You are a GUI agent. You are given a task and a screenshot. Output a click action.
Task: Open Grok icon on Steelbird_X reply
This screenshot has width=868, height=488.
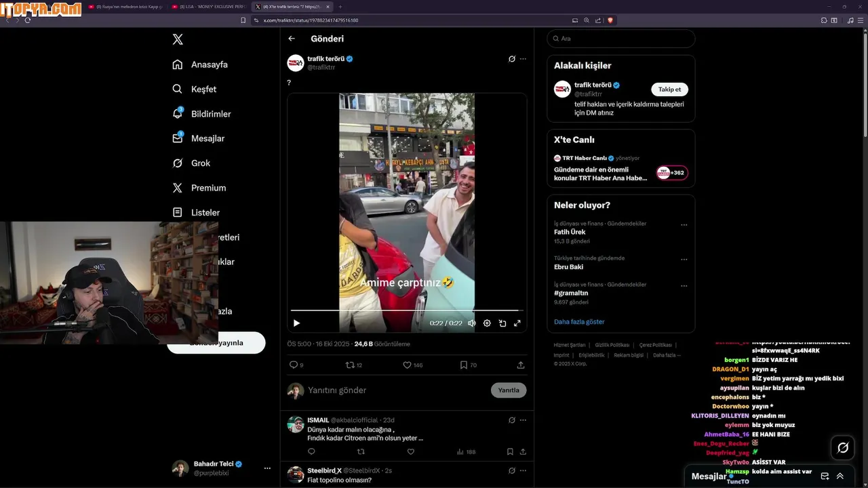[x=512, y=470]
